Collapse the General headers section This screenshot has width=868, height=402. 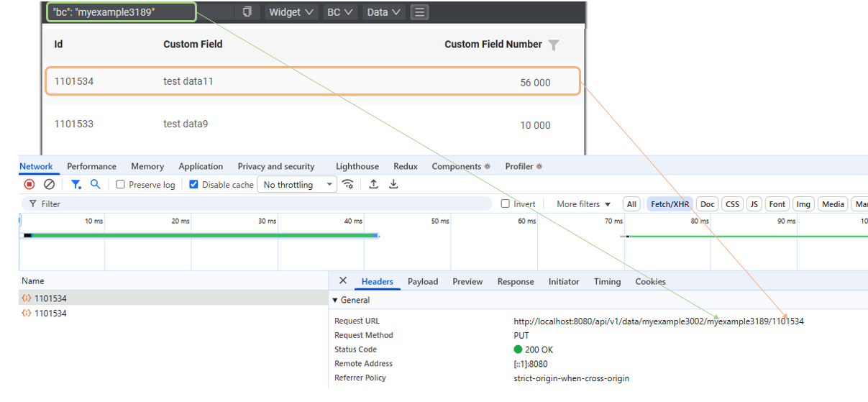(334, 300)
